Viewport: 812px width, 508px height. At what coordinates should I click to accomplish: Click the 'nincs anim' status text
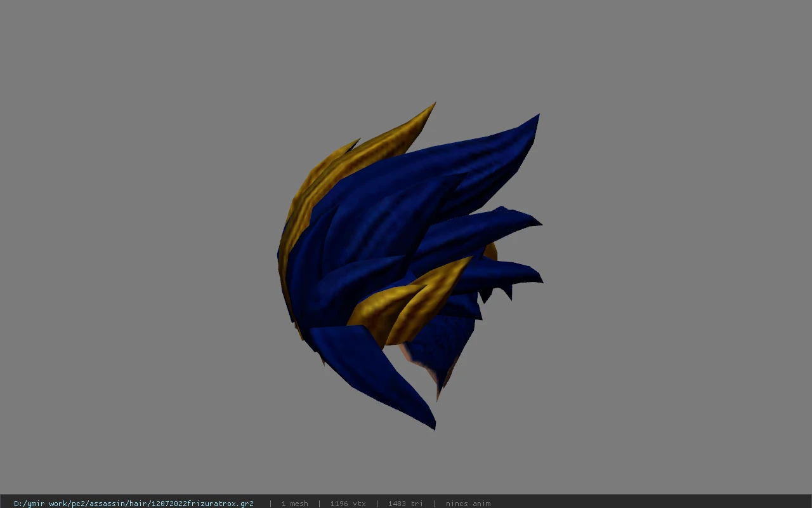(x=468, y=504)
